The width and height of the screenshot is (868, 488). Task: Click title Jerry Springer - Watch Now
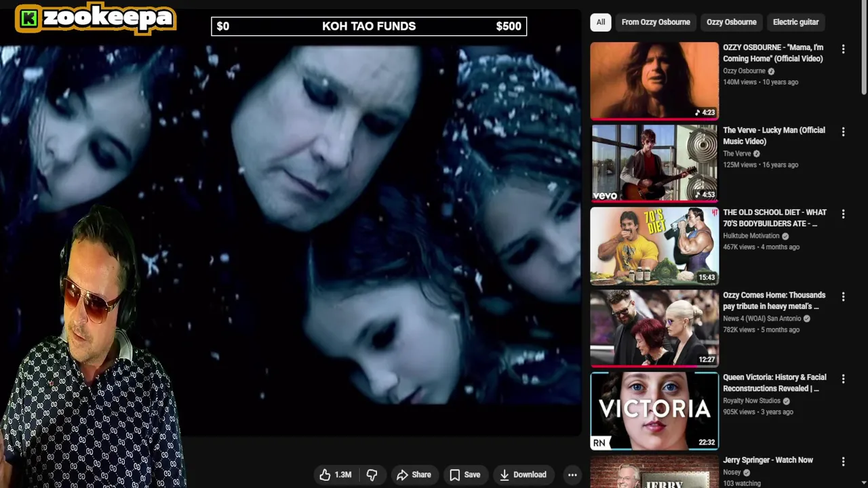coord(768,460)
